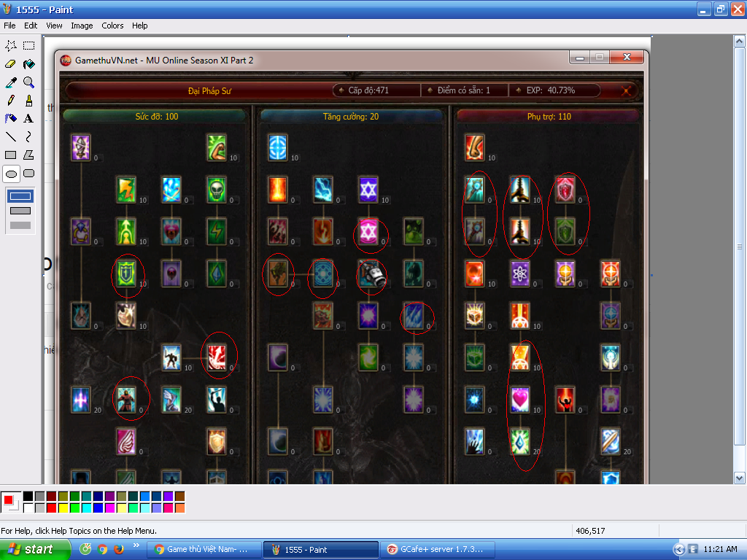This screenshot has width=747, height=560.
Task: Click the 'For Help, click Help Topics' status text
Action: point(79,531)
